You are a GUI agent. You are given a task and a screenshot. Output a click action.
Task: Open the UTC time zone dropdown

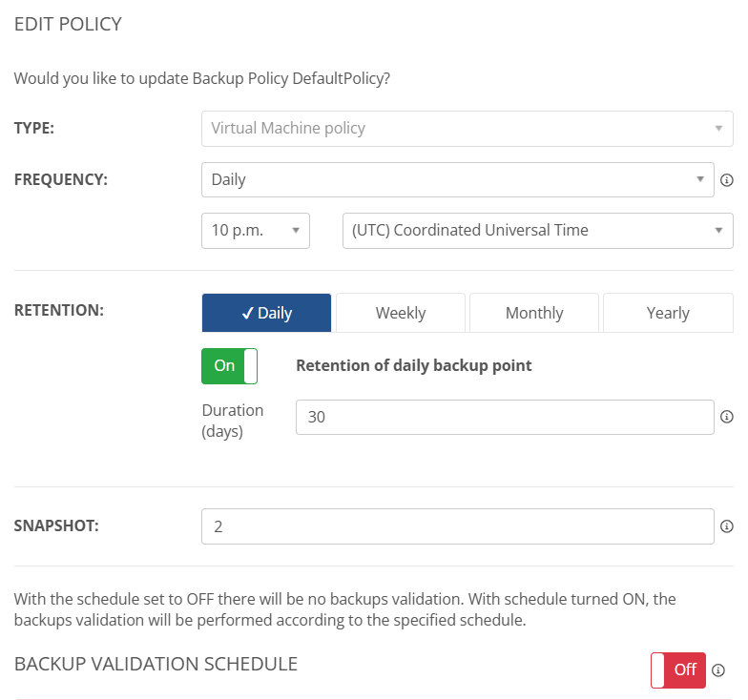click(537, 231)
